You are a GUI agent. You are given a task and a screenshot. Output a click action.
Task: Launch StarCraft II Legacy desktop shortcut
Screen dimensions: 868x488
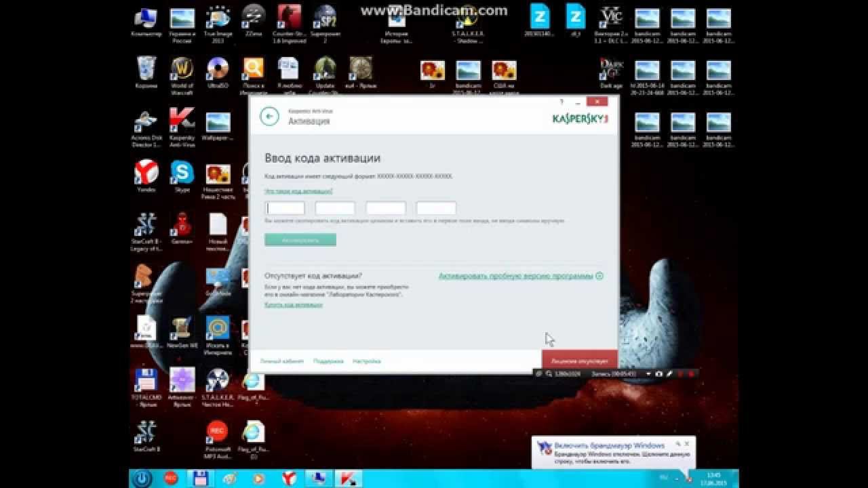(146, 232)
